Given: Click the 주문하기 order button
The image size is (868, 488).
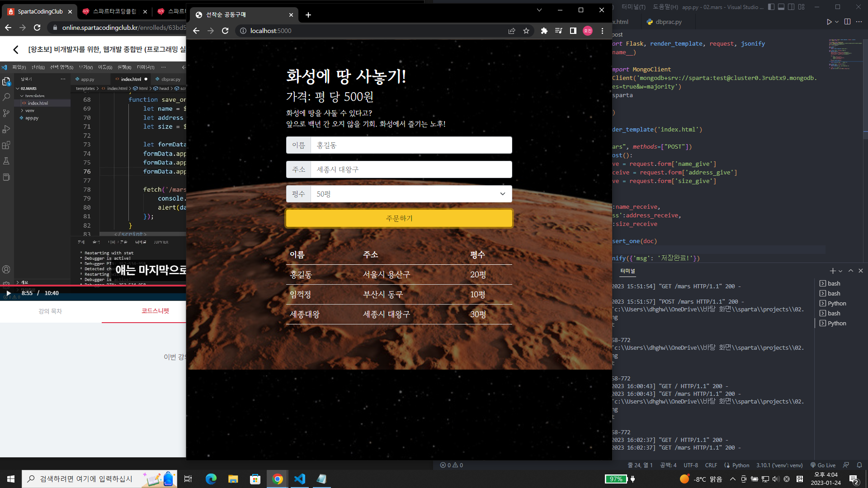Looking at the screenshot, I should coord(399,218).
